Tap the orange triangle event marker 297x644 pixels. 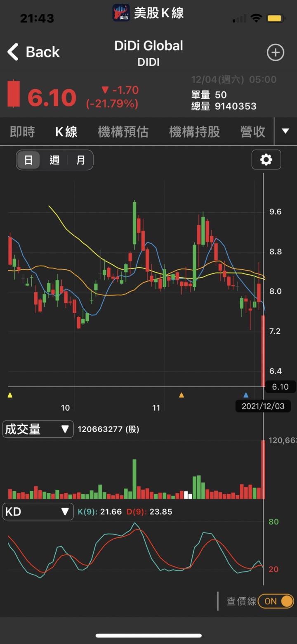pyautogui.click(x=181, y=395)
